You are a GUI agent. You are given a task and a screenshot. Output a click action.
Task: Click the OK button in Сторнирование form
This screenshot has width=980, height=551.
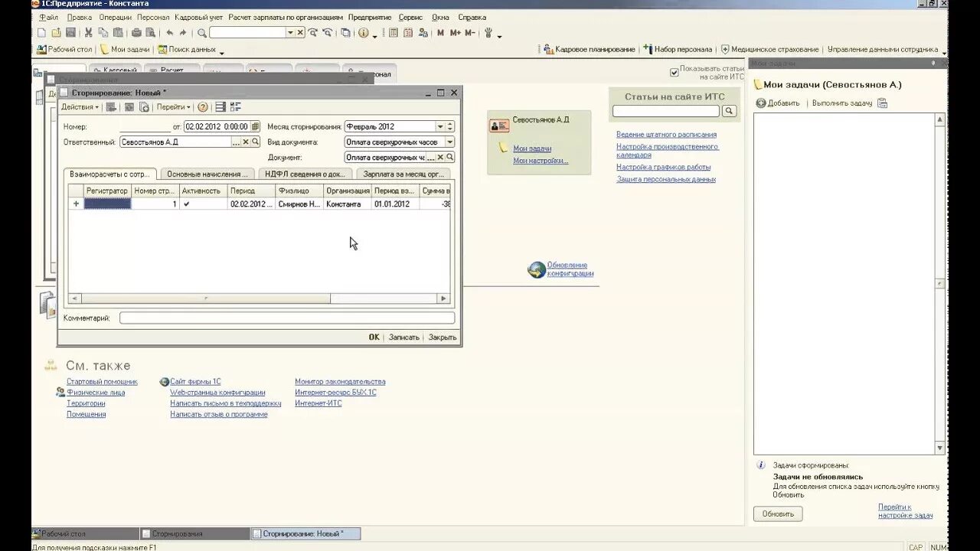[374, 337]
